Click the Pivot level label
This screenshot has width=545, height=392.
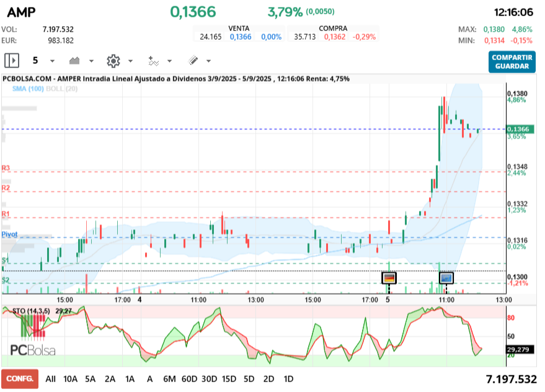point(9,234)
